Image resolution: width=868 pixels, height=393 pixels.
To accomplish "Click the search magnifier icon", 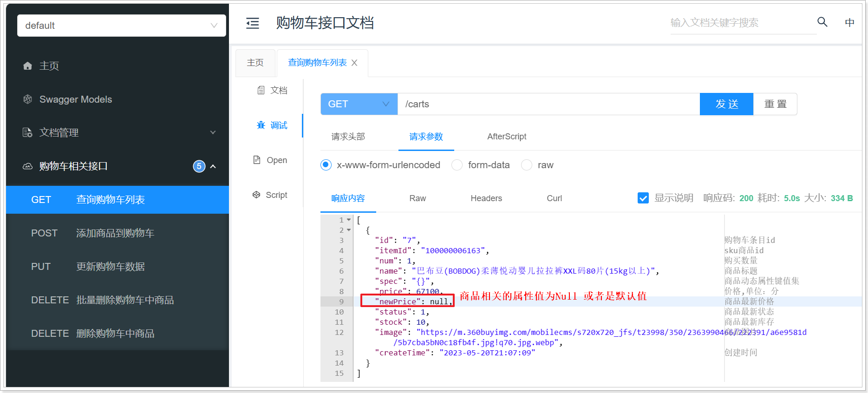I will click(x=822, y=22).
